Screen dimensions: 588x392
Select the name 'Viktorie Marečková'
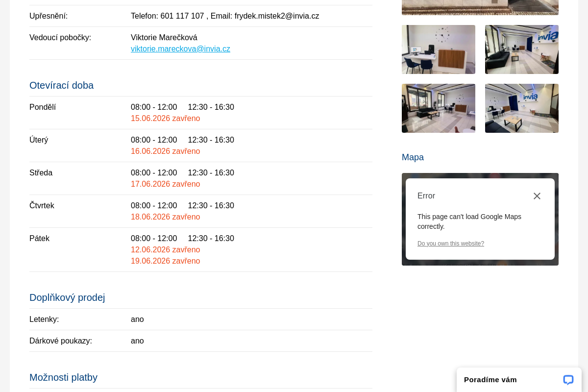164,38
